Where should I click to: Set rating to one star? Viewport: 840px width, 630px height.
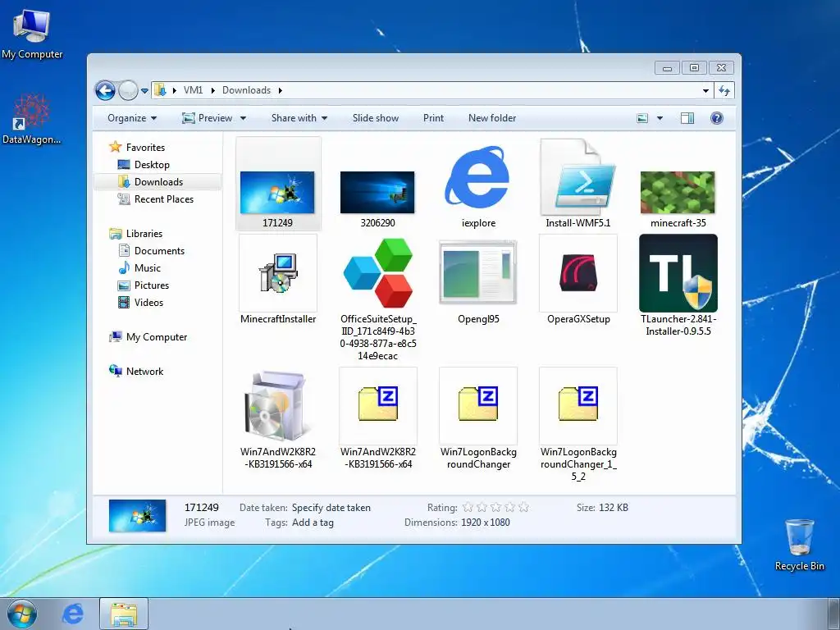coord(468,507)
